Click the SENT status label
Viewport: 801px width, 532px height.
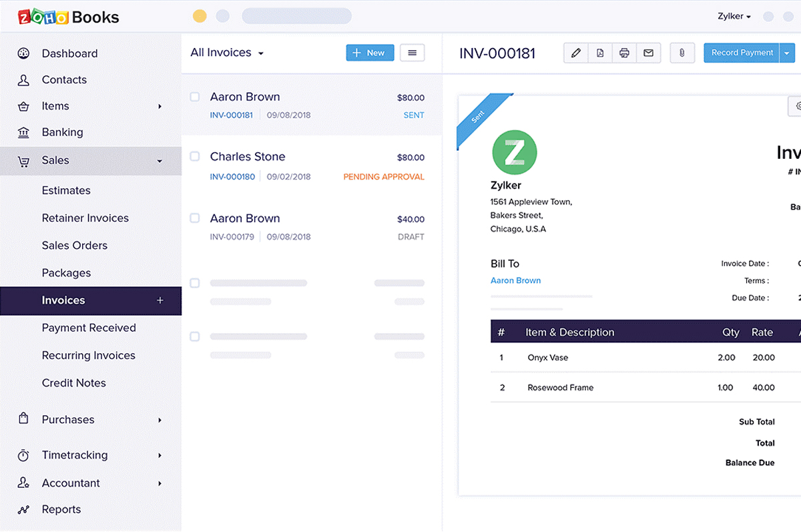pyautogui.click(x=414, y=115)
